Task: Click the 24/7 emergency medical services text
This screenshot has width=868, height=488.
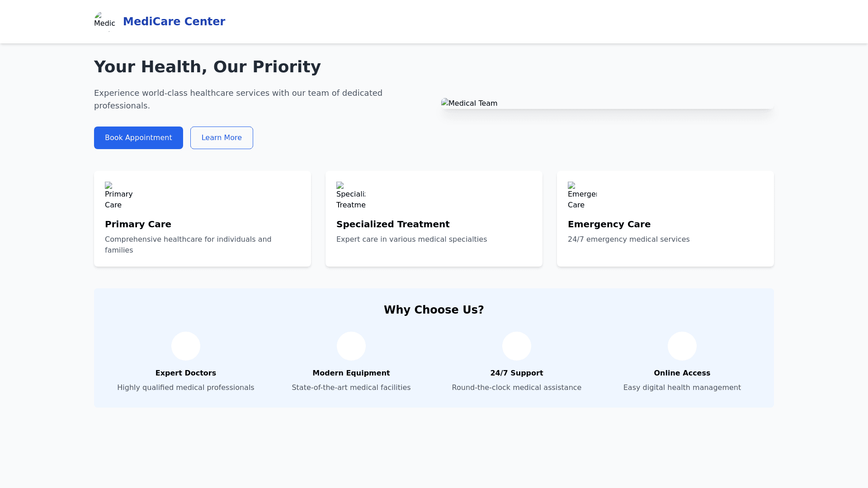Action: point(628,239)
